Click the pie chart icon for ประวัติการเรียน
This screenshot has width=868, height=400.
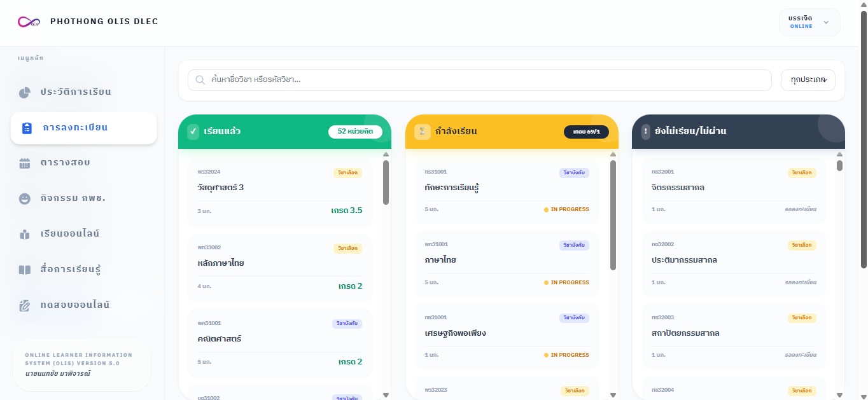click(25, 93)
